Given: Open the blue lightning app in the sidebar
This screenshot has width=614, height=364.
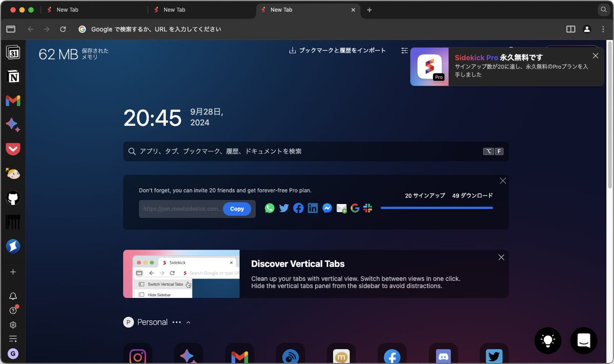Looking at the screenshot, I should [x=13, y=246].
